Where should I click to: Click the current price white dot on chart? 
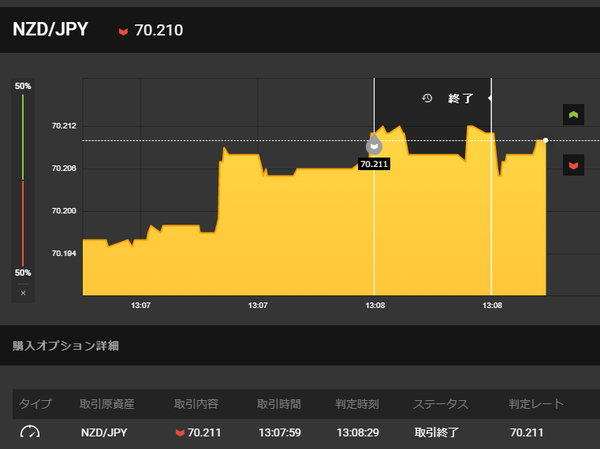[546, 140]
